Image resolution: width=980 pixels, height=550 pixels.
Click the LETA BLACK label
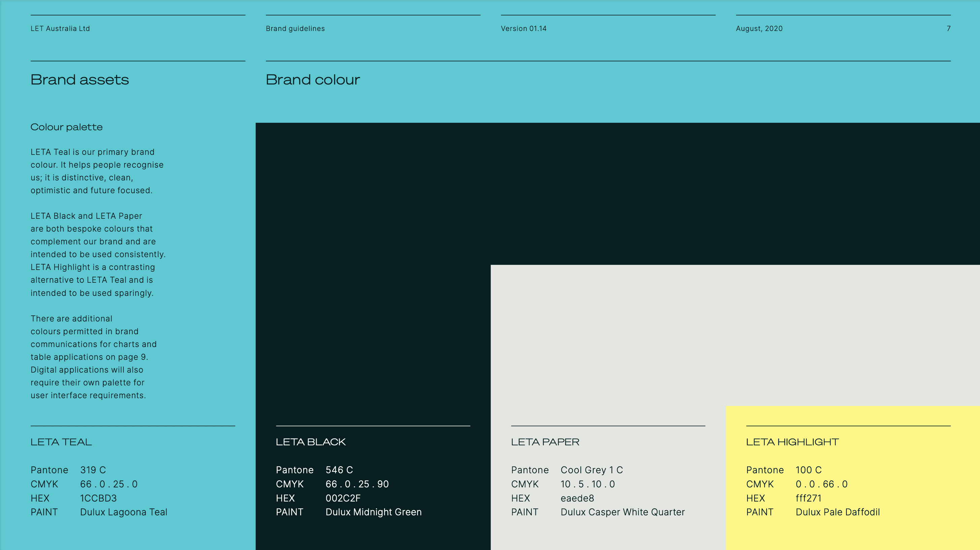tap(310, 442)
